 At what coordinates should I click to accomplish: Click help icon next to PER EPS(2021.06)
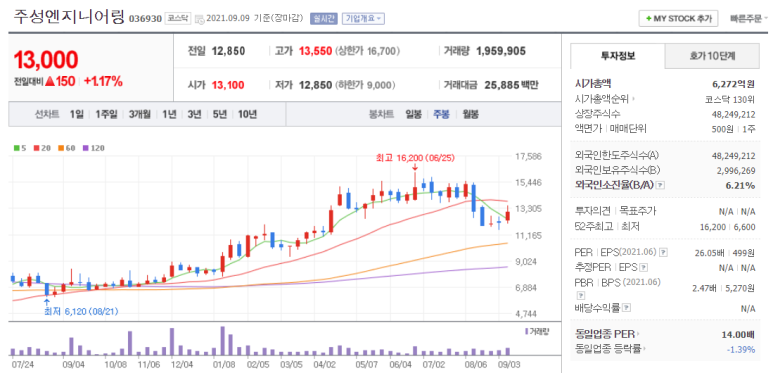(664, 252)
